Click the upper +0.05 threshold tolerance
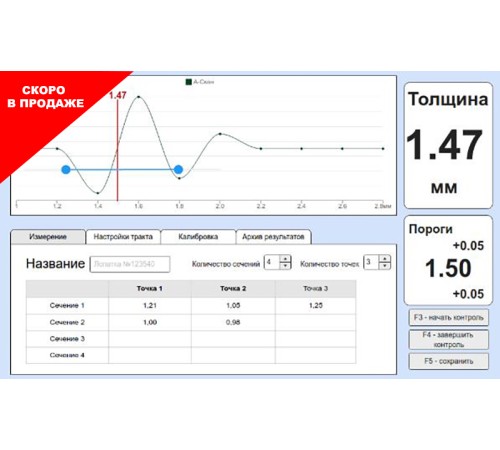The image size is (500, 450). pyautogui.click(x=468, y=246)
